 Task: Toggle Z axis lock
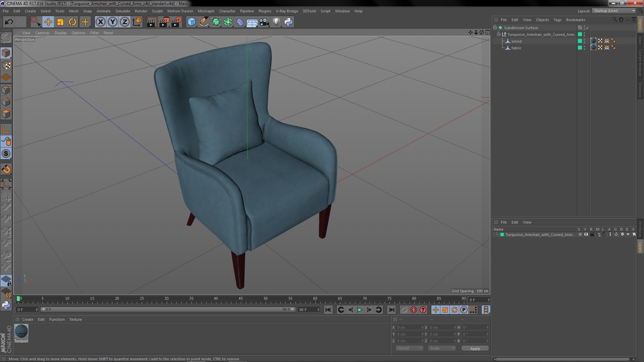[125, 22]
